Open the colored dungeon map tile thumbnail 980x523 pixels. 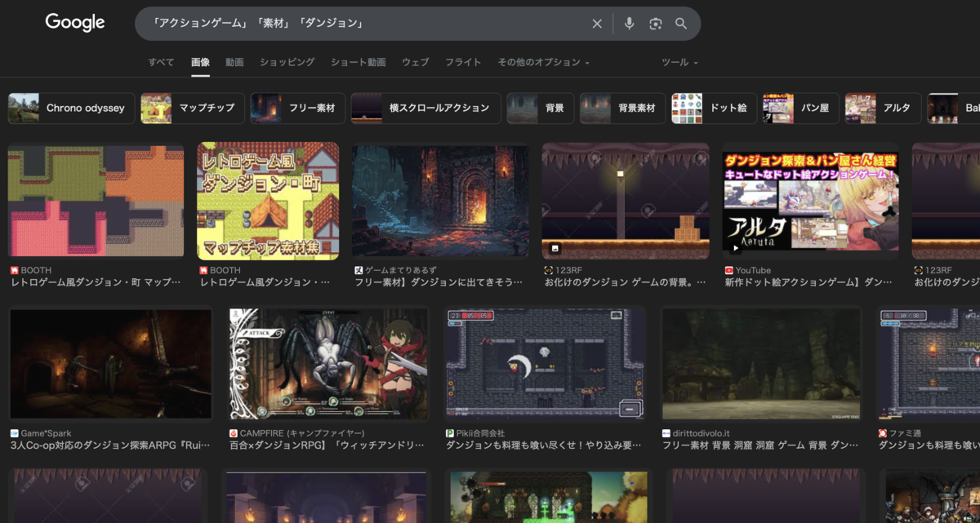[x=96, y=202]
